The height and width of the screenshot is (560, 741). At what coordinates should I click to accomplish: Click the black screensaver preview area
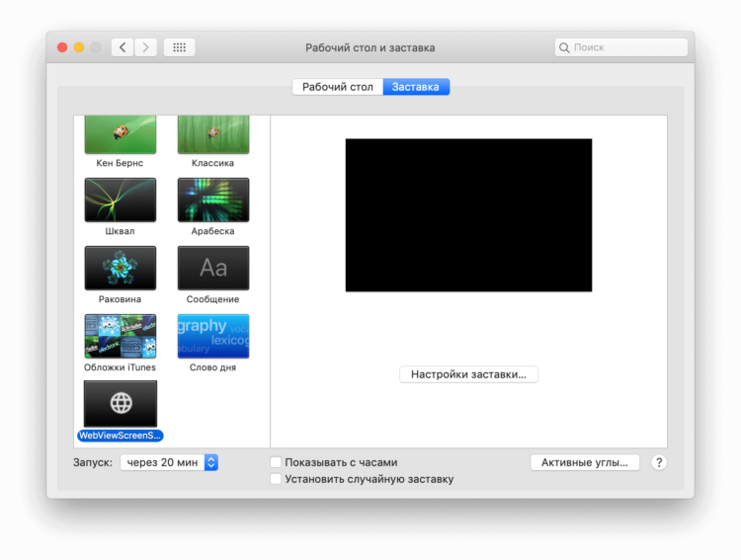click(468, 215)
